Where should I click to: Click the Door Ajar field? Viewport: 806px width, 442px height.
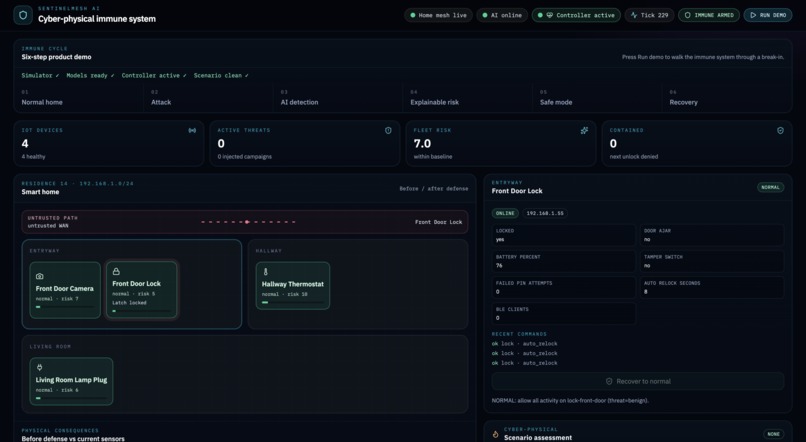click(712, 235)
